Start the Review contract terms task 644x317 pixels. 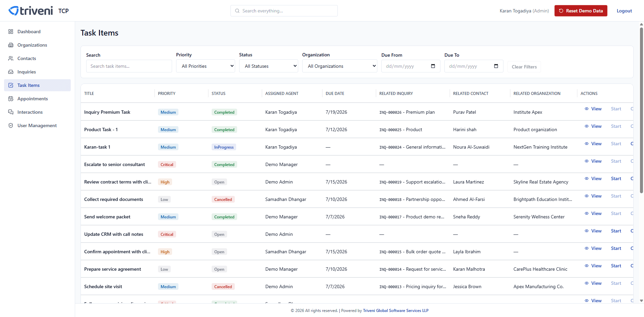pos(616,178)
